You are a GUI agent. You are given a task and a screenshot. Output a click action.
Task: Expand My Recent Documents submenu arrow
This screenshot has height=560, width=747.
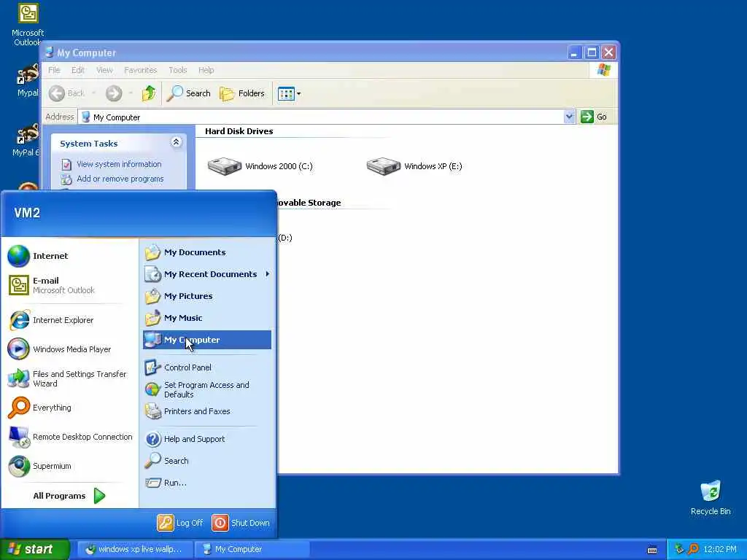click(x=267, y=274)
